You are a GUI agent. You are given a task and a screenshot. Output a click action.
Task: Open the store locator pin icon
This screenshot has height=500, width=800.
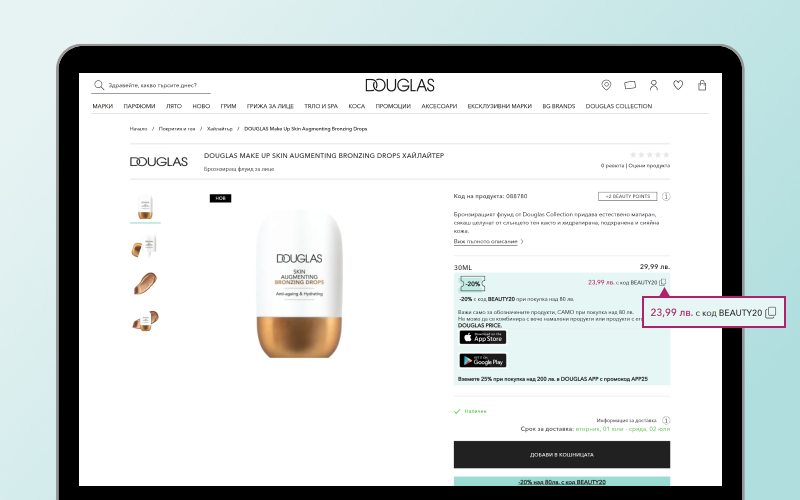tap(606, 85)
